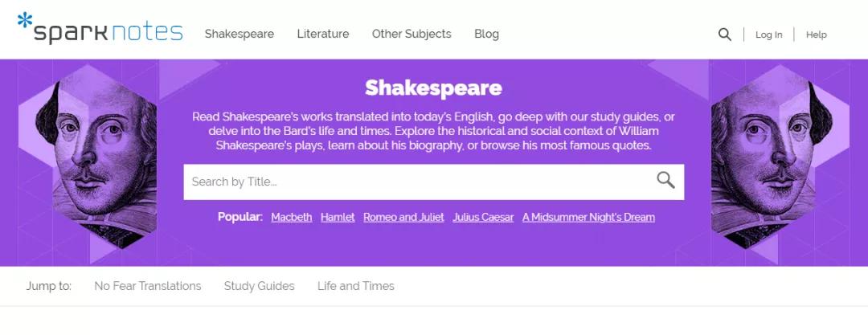Open the Literature menu

pyautogui.click(x=323, y=34)
